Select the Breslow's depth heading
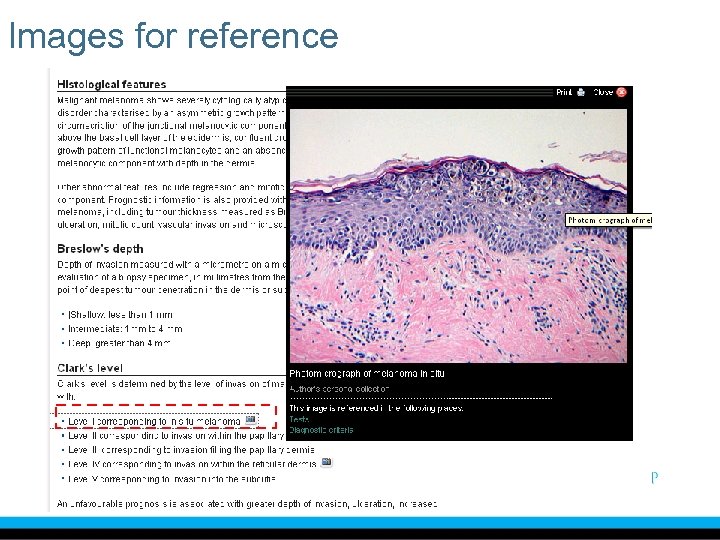 [100, 249]
